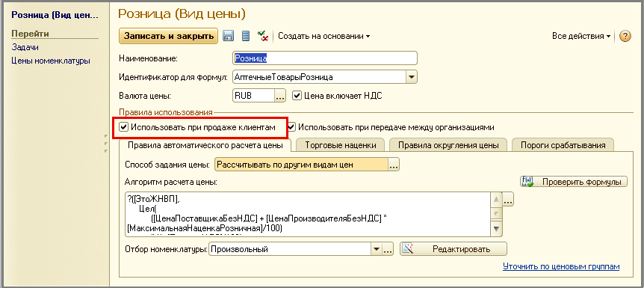Click the Проверить формулы button

574,182
